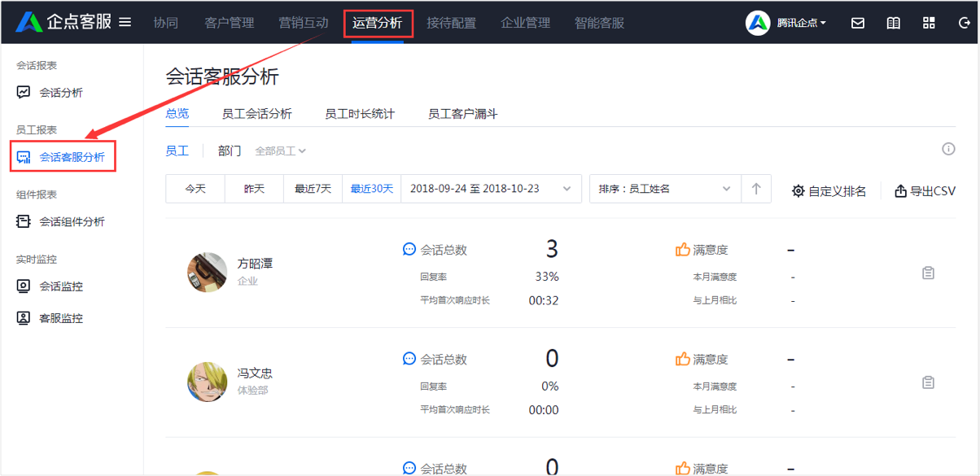
Task: Click the help documentation book icon
Action: click(893, 23)
